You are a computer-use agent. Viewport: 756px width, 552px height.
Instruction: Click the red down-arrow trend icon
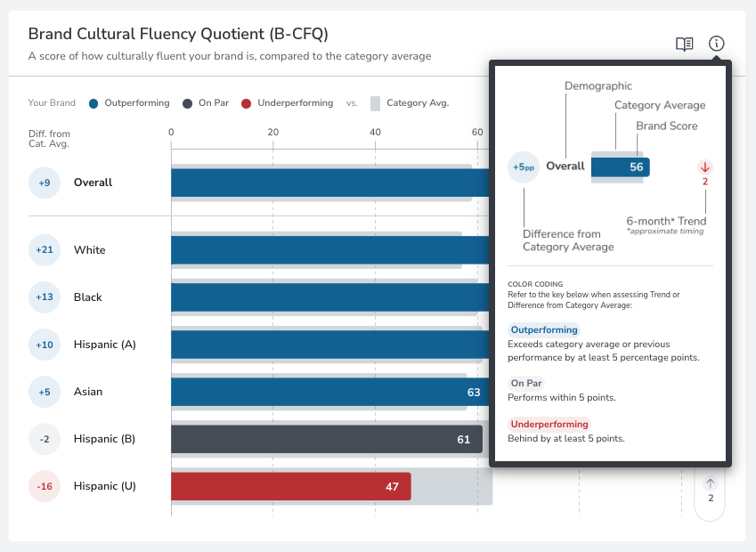pyautogui.click(x=705, y=167)
